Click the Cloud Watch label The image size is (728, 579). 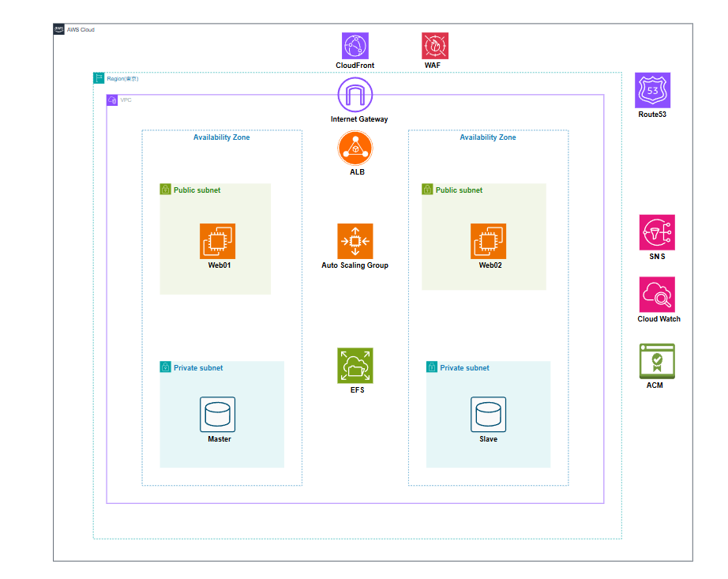coord(659,319)
